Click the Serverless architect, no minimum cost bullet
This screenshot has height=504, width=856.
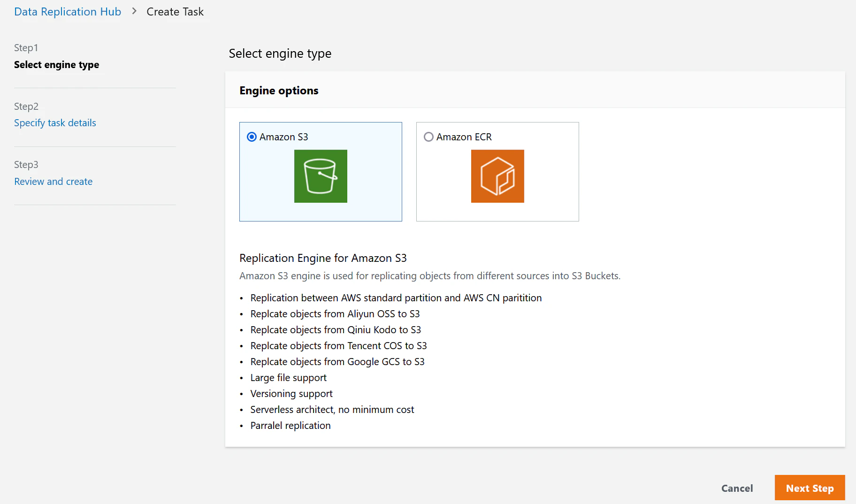[x=332, y=410]
